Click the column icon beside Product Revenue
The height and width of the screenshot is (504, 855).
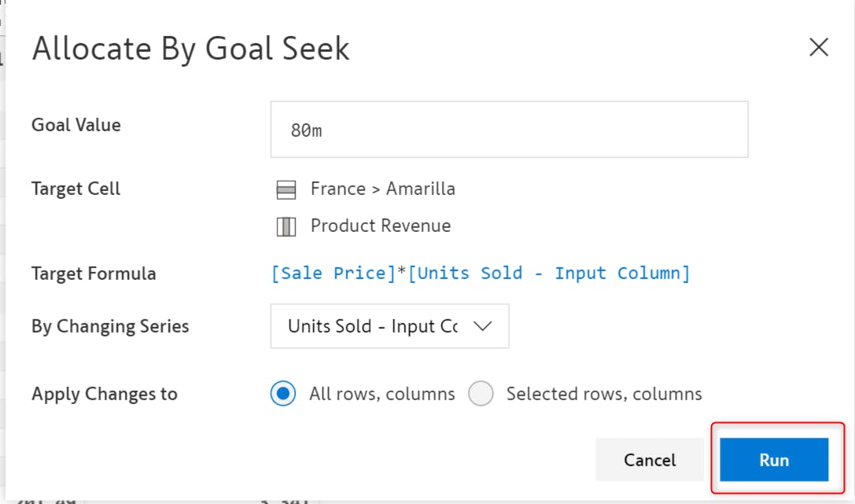pyautogui.click(x=286, y=226)
